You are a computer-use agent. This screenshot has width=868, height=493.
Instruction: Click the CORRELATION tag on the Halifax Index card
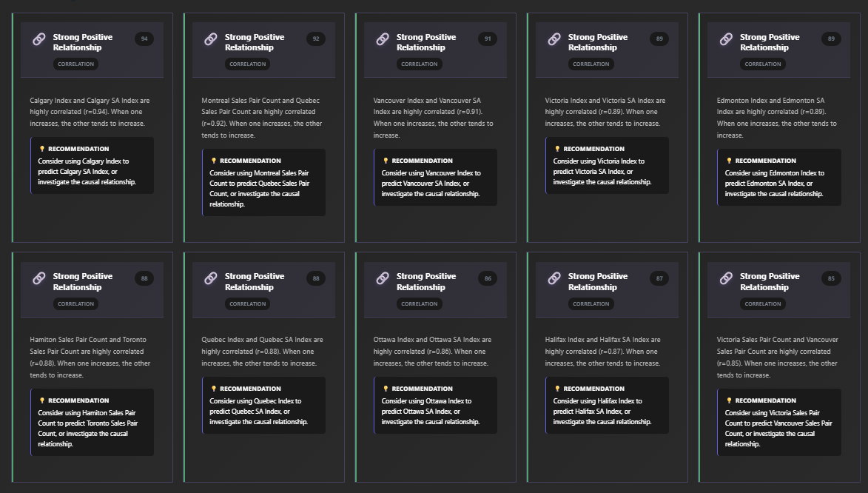tap(591, 303)
